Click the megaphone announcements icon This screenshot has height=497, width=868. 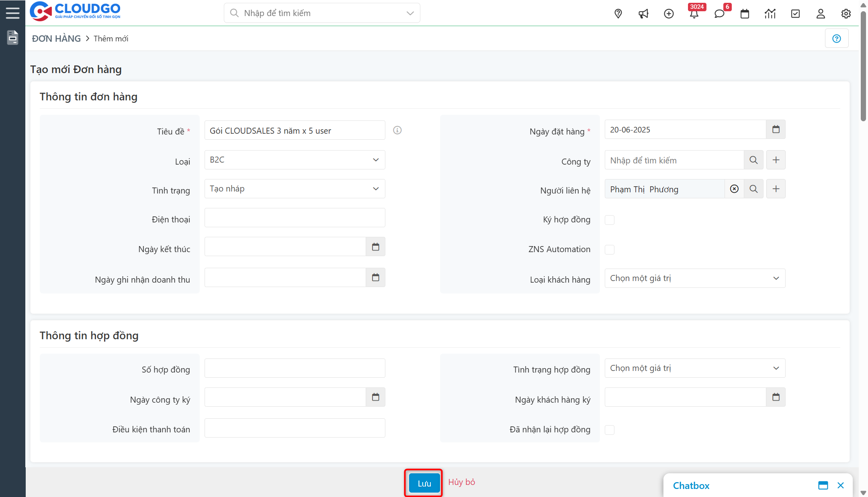click(x=643, y=14)
